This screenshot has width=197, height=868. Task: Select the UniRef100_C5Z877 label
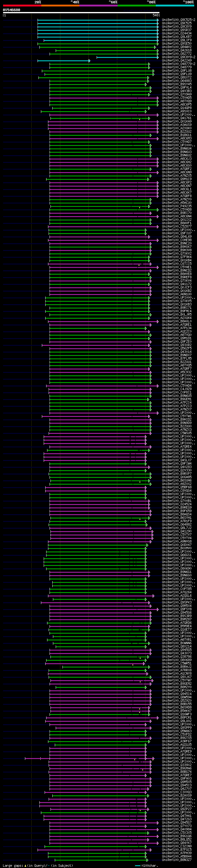pos(177,226)
